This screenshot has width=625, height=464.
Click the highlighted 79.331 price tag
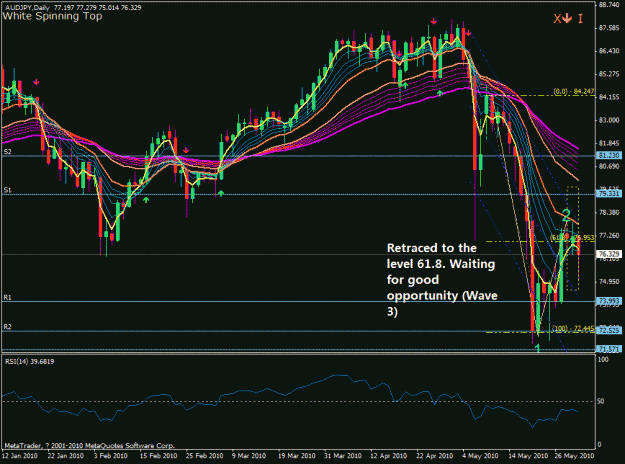click(x=609, y=194)
